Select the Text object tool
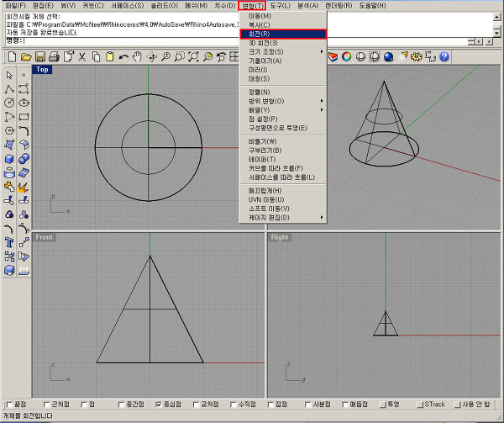Image resolution: width=504 pixels, height=423 pixels. pos(9,242)
